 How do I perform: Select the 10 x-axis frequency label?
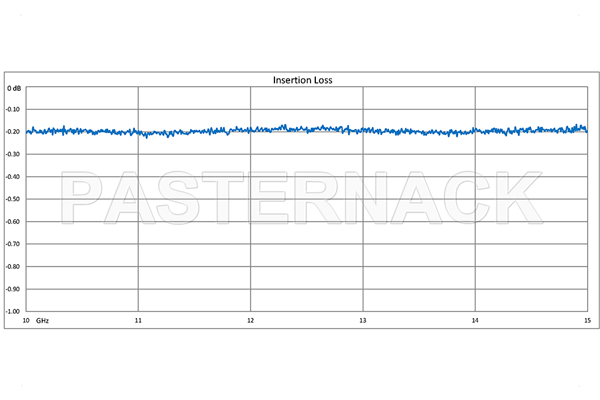tap(27, 321)
